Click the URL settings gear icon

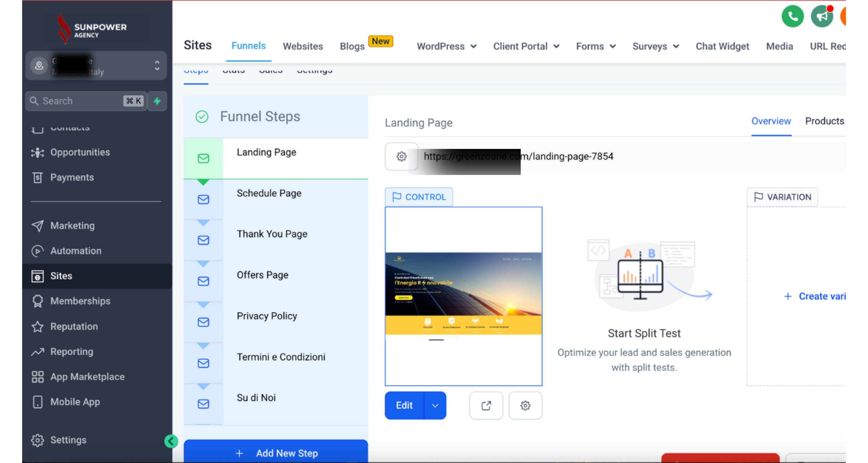coord(401,156)
